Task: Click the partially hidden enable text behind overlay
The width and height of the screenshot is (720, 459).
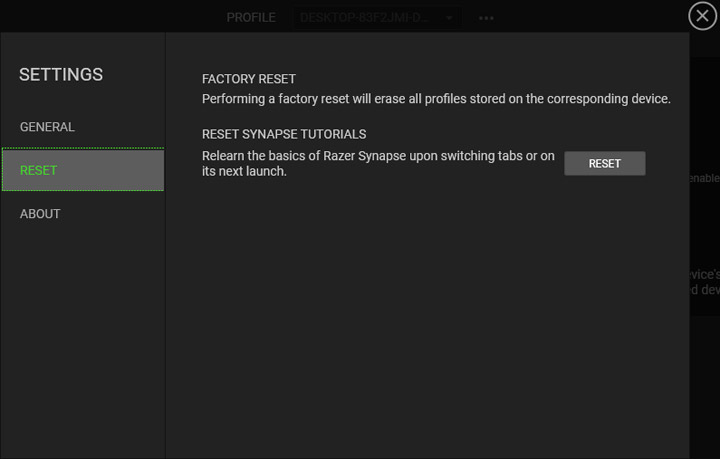Action: tap(704, 178)
